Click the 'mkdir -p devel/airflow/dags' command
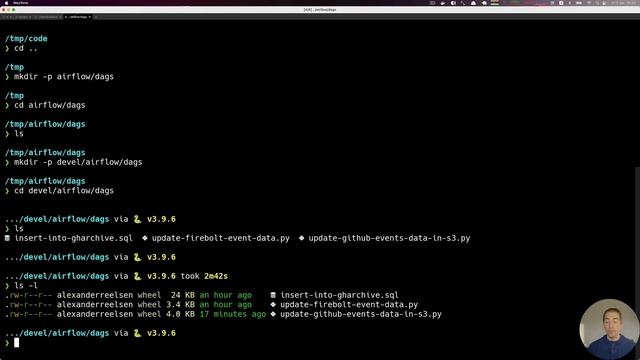Viewport: 640px width, 360px height. [78, 162]
